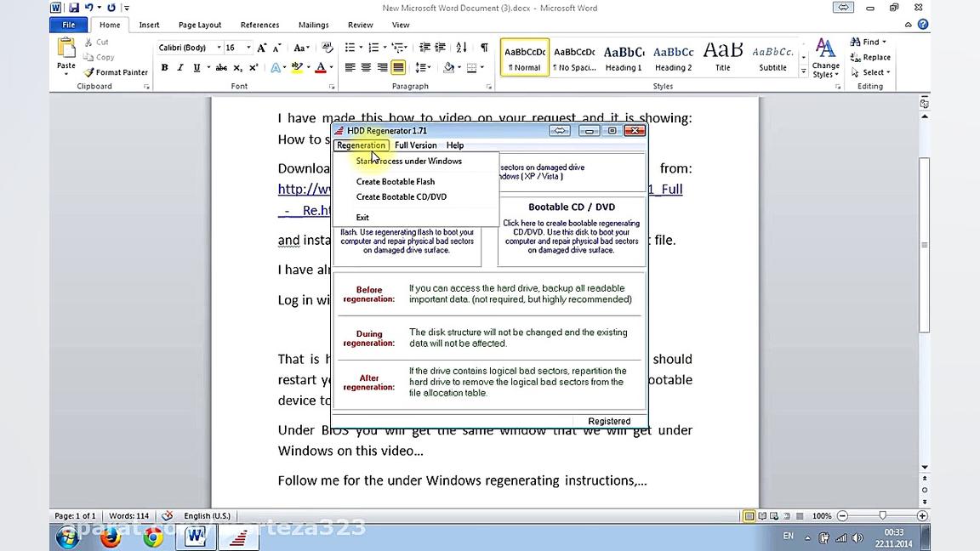Open the Font Color dropdown arrow
980x551 pixels.
pos(331,67)
